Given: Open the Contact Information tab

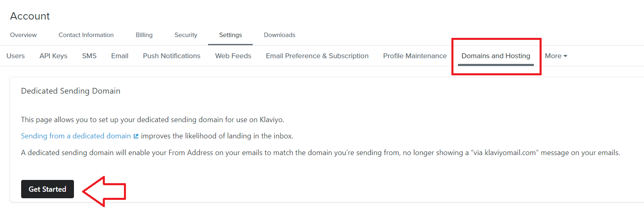Looking at the screenshot, I should coord(86,35).
